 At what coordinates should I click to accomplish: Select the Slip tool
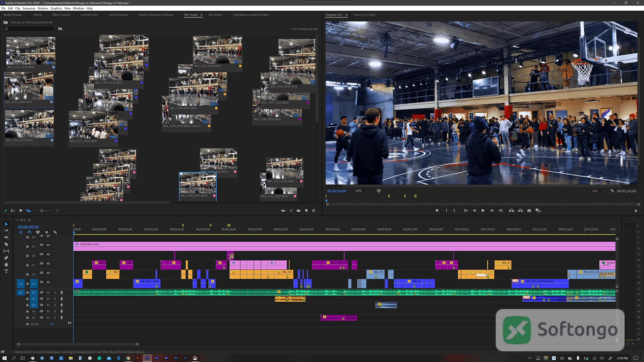[x=6, y=251]
